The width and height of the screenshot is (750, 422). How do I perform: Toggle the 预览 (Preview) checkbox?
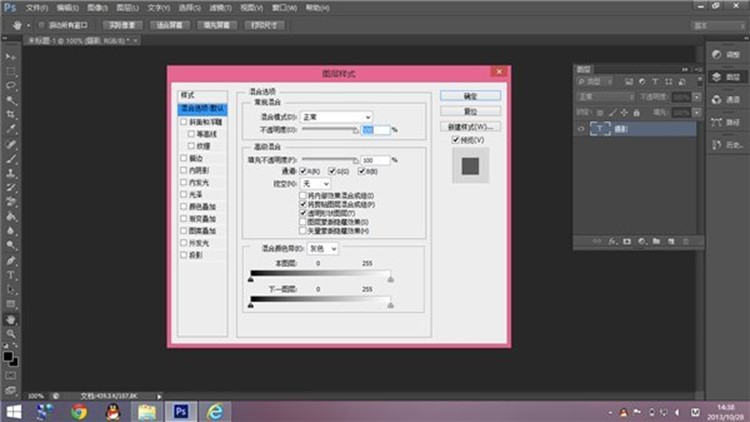click(x=455, y=139)
